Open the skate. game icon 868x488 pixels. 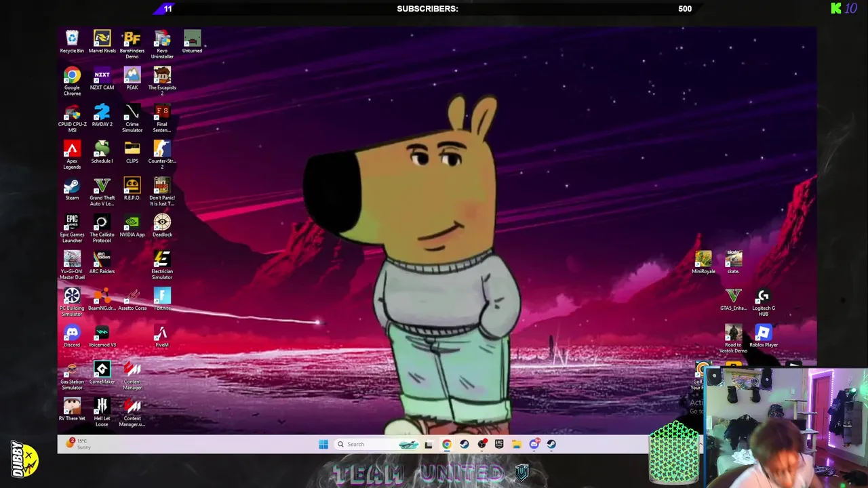[x=733, y=262]
